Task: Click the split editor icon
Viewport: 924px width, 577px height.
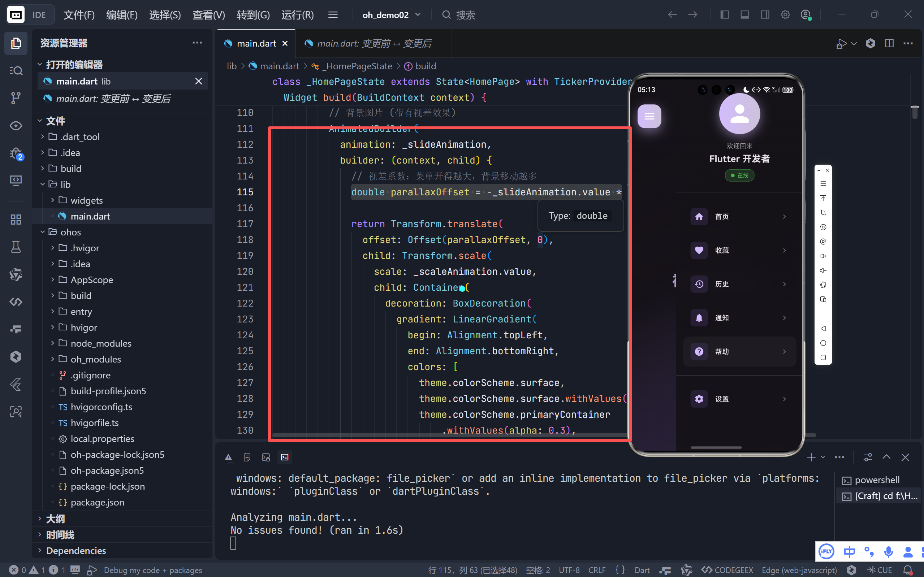Action: pyautogui.click(x=889, y=43)
